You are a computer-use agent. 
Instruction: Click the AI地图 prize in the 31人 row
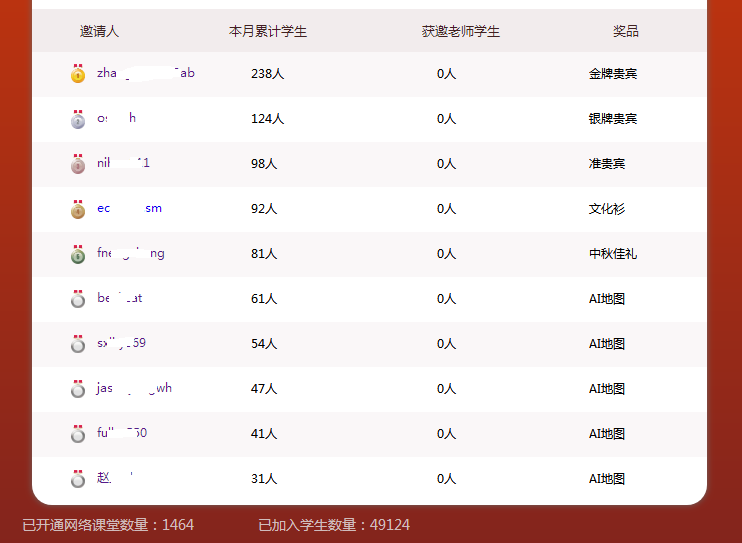(607, 479)
